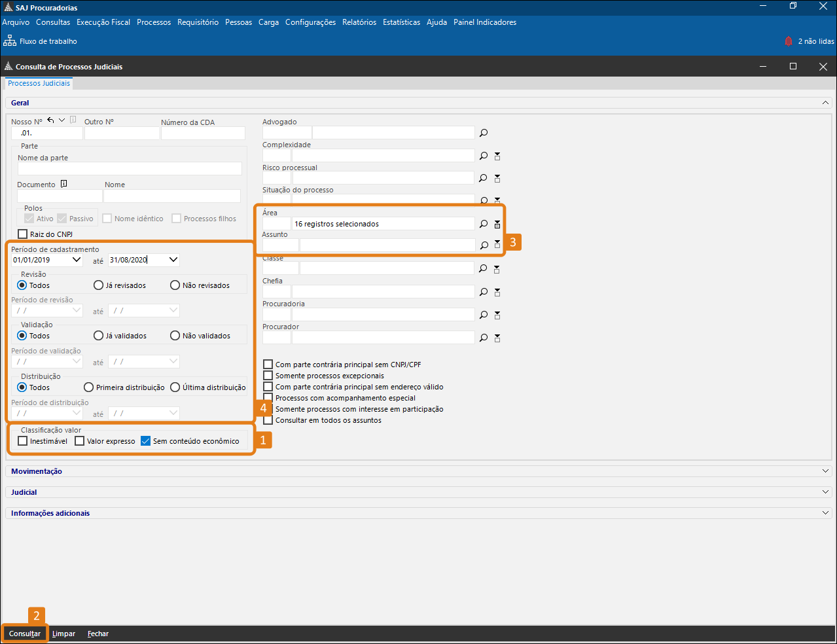Click the Fluxo de trabalho icon
The width and height of the screenshot is (837, 644).
(x=10, y=41)
